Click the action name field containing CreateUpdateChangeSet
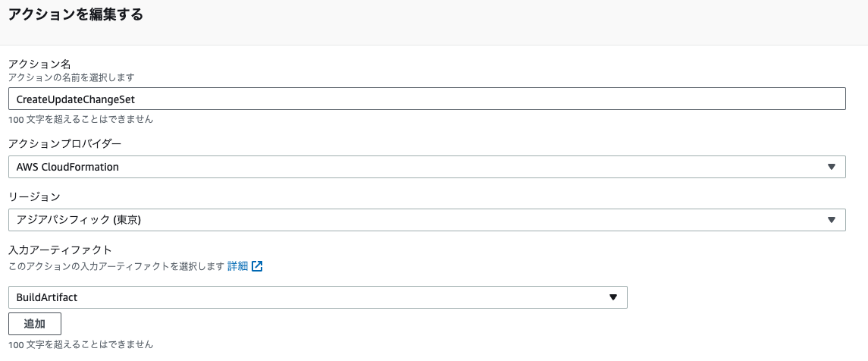The image size is (868, 361). tap(426, 99)
